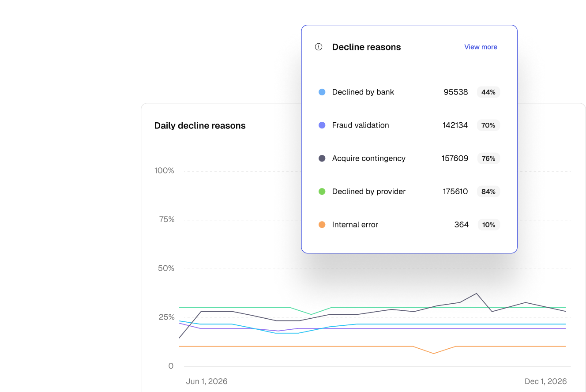Open the View more link

(x=481, y=47)
